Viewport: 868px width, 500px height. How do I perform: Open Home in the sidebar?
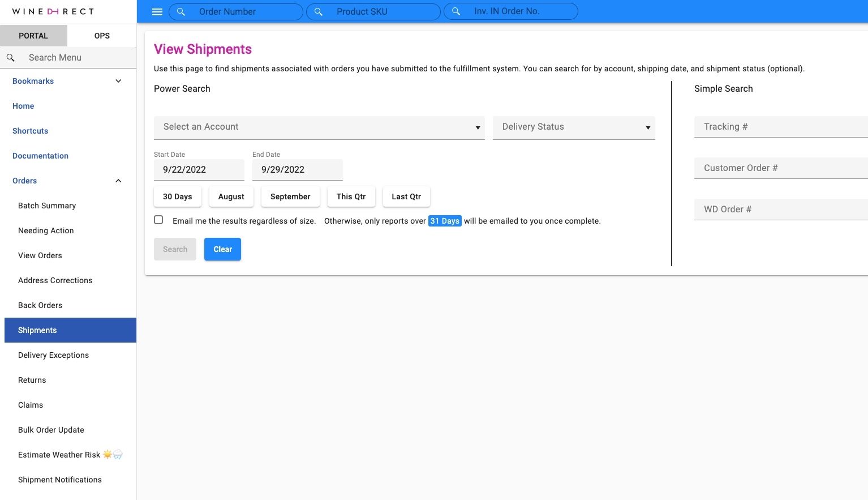(23, 106)
